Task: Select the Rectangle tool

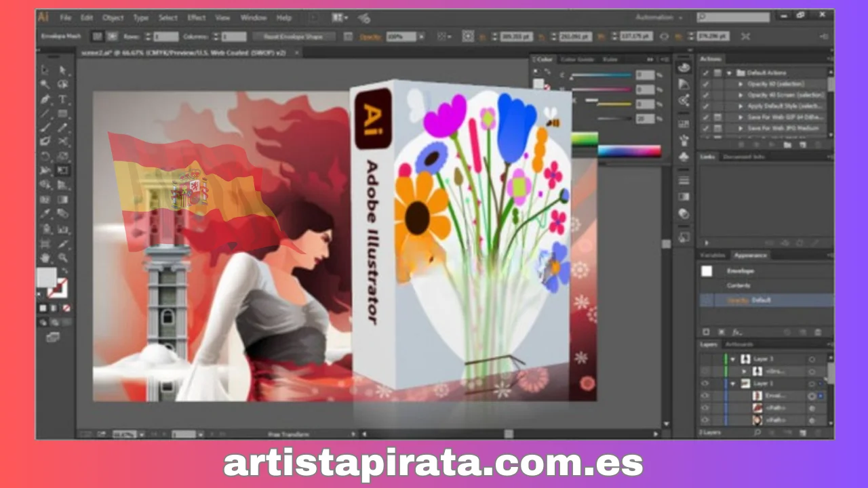Action: (63, 113)
